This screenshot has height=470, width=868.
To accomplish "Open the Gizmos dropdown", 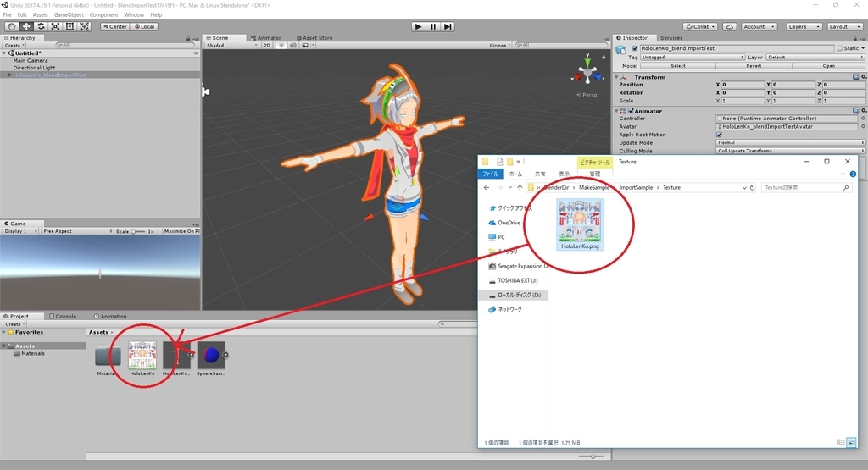I will (500, 46).
